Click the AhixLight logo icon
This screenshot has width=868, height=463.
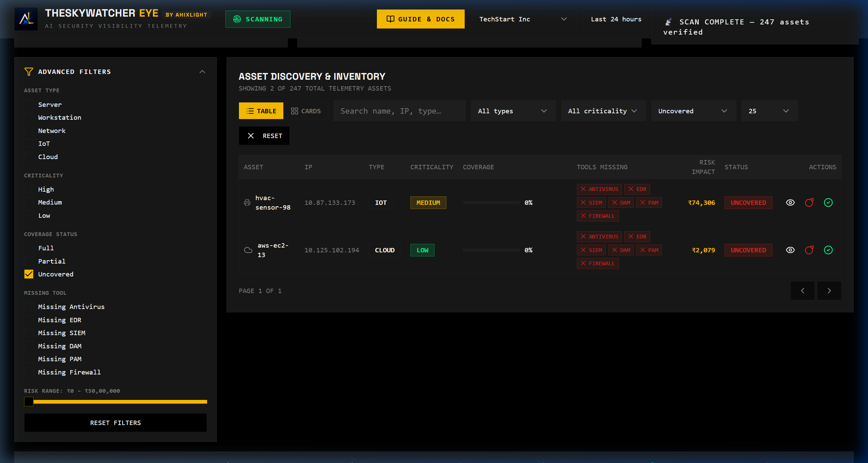click(x=26, y=19)
